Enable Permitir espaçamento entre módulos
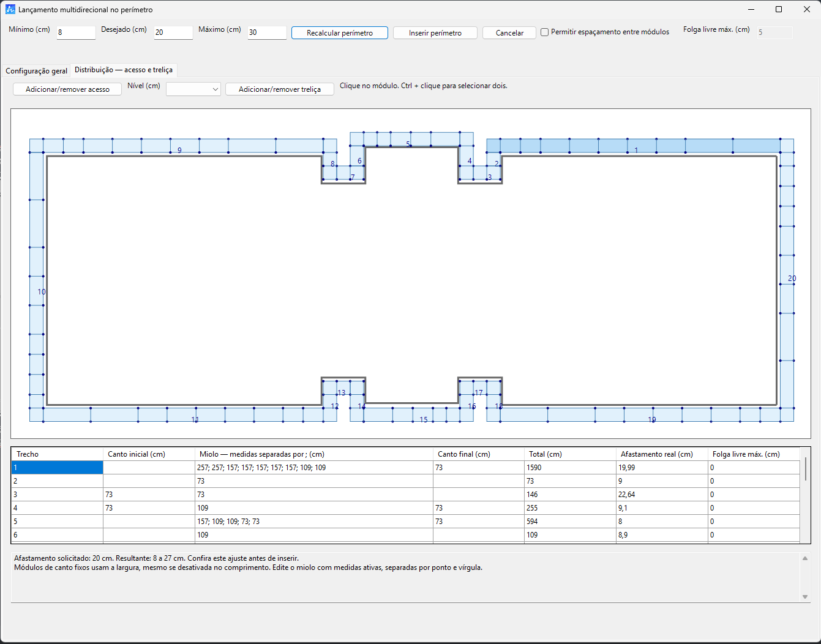This screenshot has height=644, width=821. point(544,32)
